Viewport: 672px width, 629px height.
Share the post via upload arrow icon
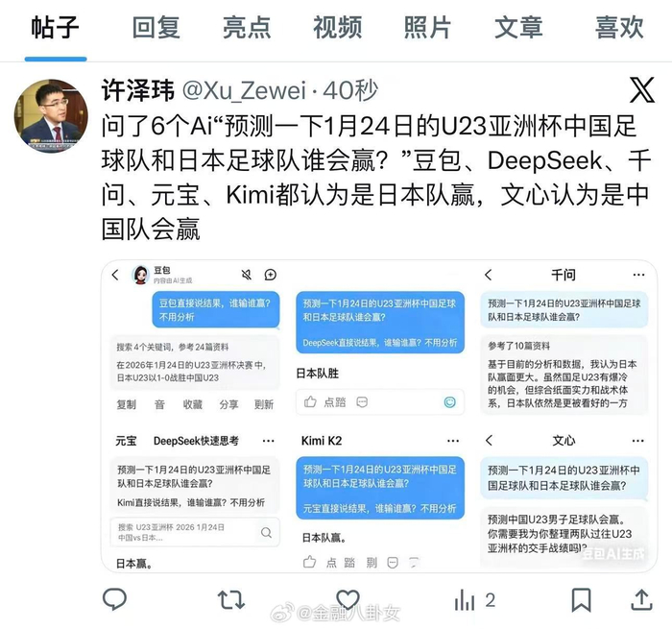(641, 599)
